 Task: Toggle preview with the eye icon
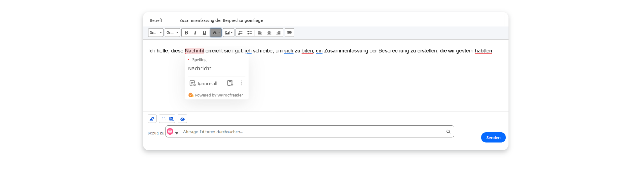point(182,119)
